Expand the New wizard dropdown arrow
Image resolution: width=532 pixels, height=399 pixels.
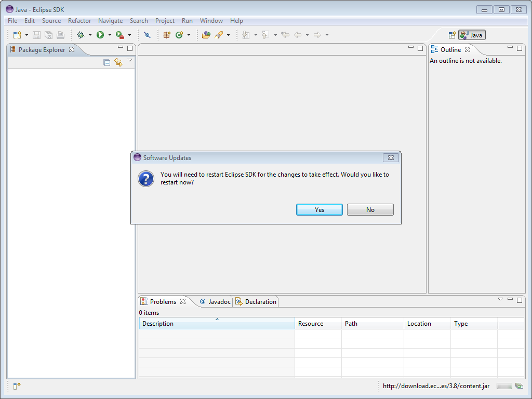pyautogui.click(x=26, y=35)
